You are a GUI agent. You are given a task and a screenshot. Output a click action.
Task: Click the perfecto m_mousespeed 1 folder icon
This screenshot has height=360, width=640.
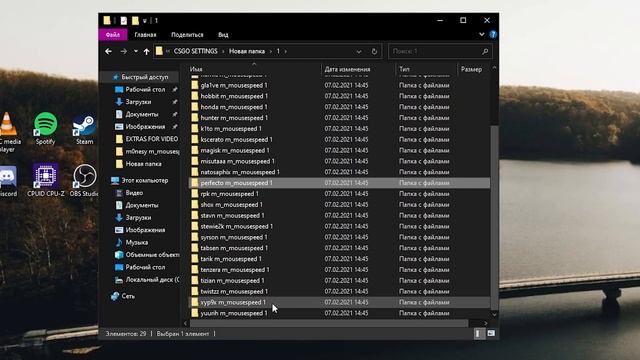pos(195,183)
